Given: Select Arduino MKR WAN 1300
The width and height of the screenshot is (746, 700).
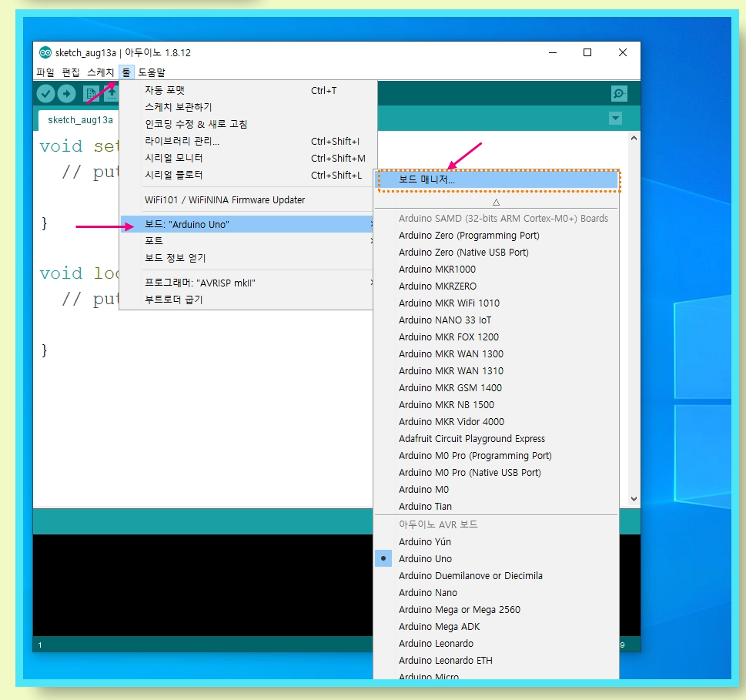Looking at the screenshot, I should [x=497, y=354].
